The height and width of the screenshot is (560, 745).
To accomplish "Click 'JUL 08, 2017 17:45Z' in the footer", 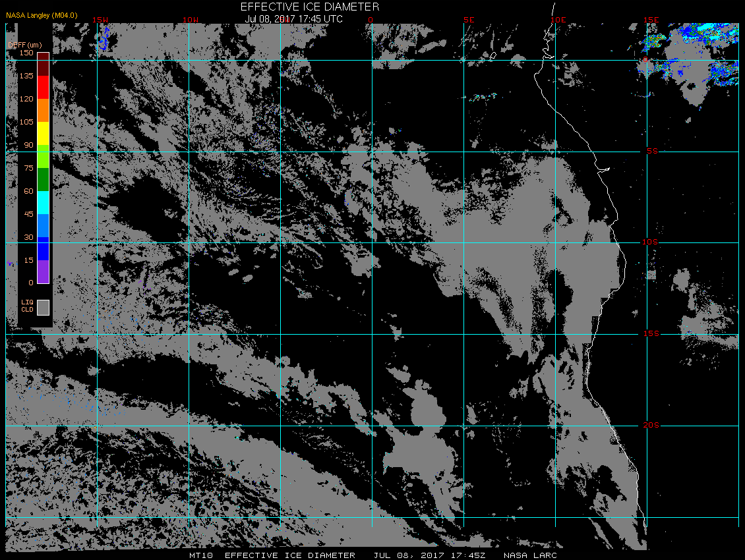I will click(x=429, y=555).
